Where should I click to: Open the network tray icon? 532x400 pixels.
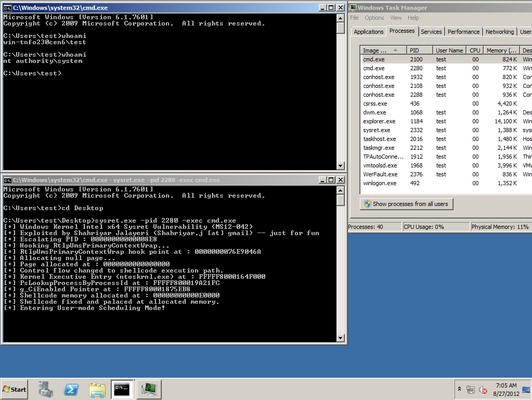[470, 390]
